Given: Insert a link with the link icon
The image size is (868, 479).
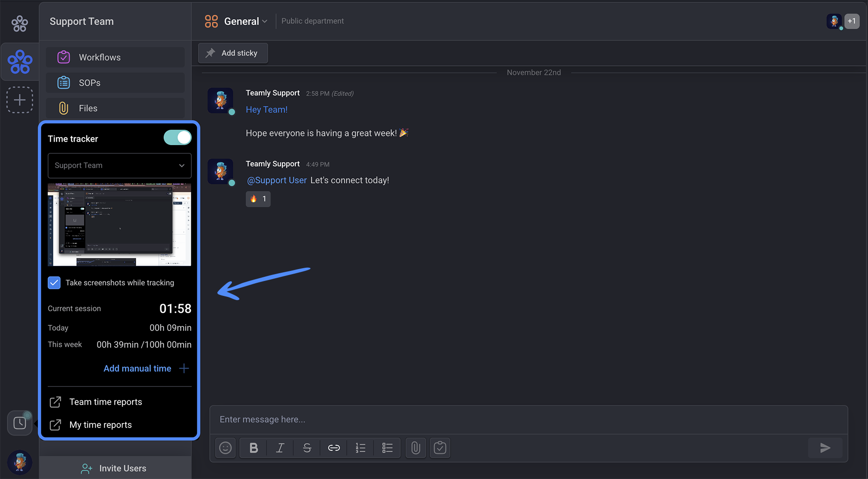Looking at the screenshot, I should pos(334,448).
